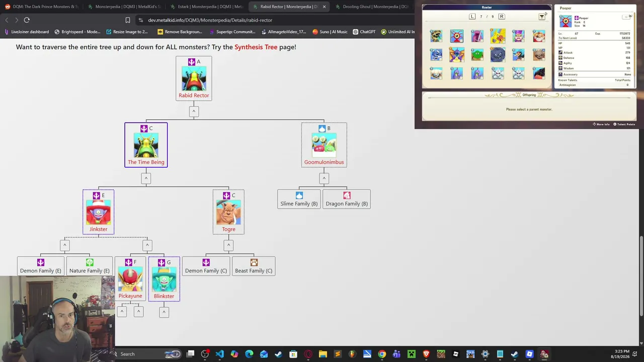
Task: Collapse the expander under The Time Being
Action: [x=146, y=178]
